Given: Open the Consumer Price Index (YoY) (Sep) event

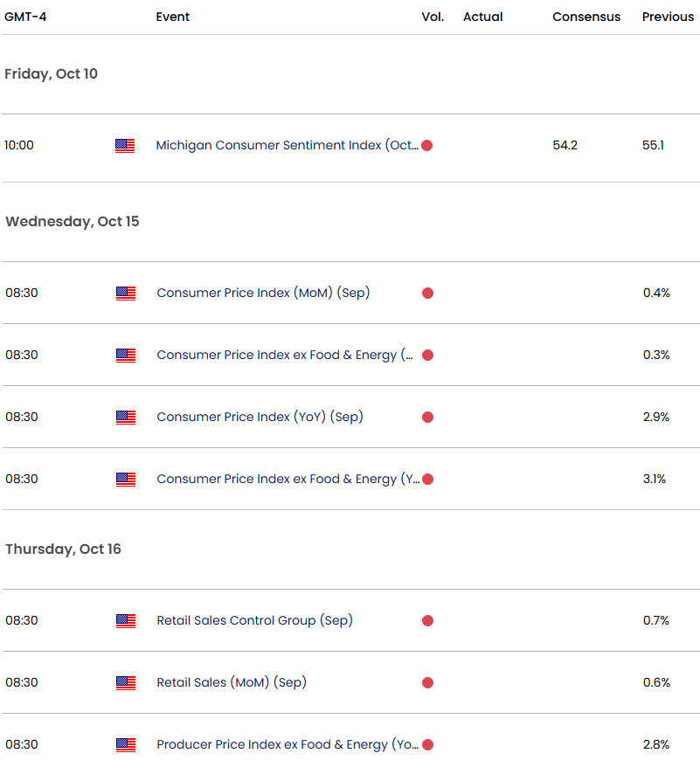Looking at the screenshot, I should tap(260, 418).
